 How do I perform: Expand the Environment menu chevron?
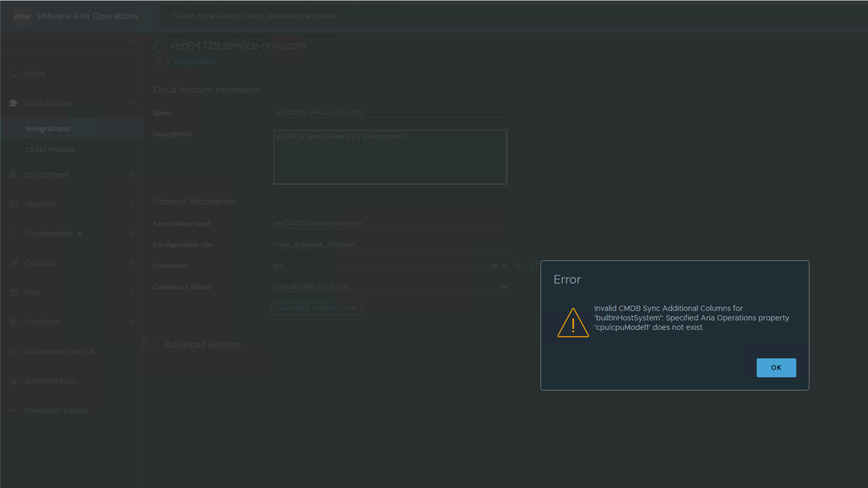click(x=133, y=174)
